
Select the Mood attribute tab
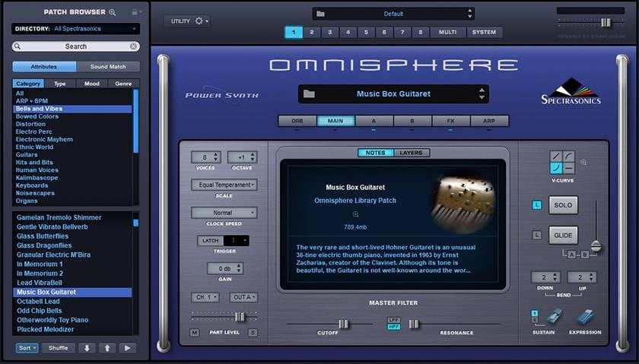tap(92, 84)
